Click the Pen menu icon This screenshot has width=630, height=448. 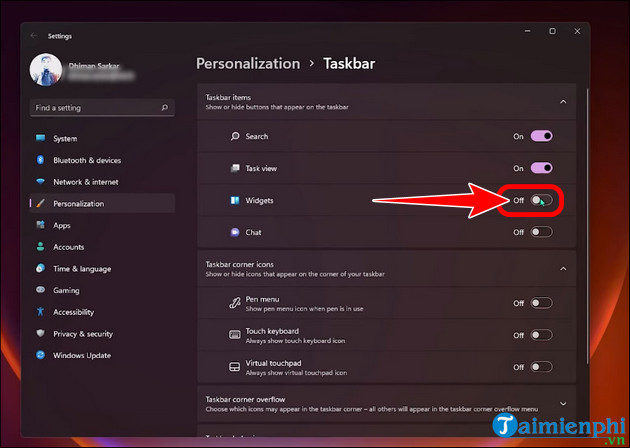click(235, 303)
